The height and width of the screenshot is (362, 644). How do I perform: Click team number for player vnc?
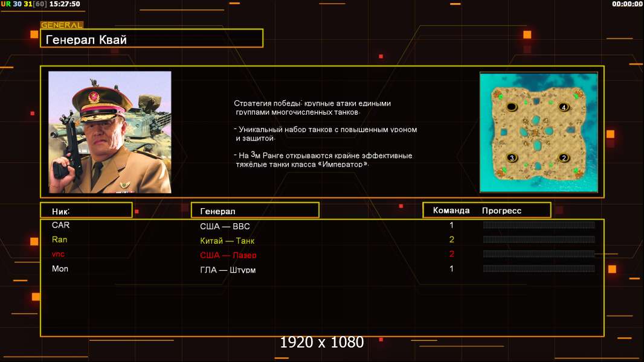point(451,254)
